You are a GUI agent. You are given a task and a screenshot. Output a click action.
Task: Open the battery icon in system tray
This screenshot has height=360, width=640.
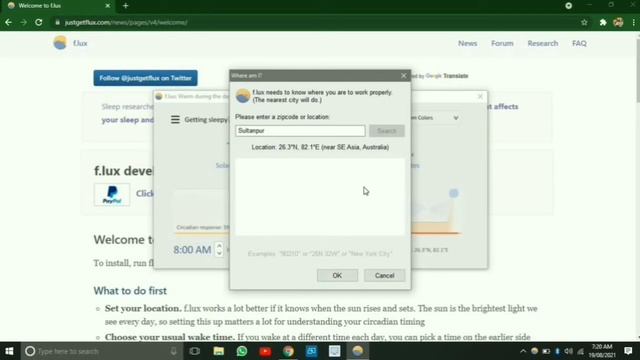[546, 351]
